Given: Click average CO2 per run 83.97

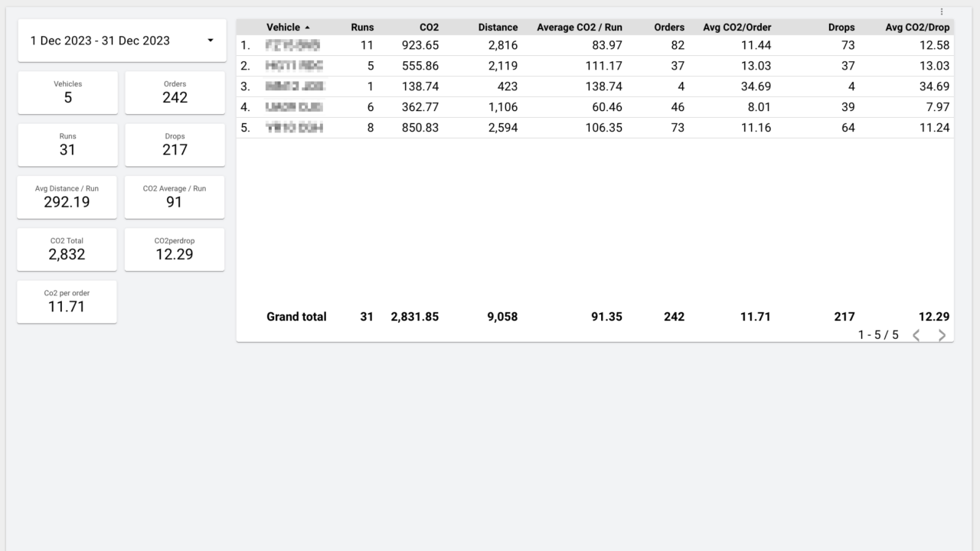Looking at the screenshot, I should 607,45.
